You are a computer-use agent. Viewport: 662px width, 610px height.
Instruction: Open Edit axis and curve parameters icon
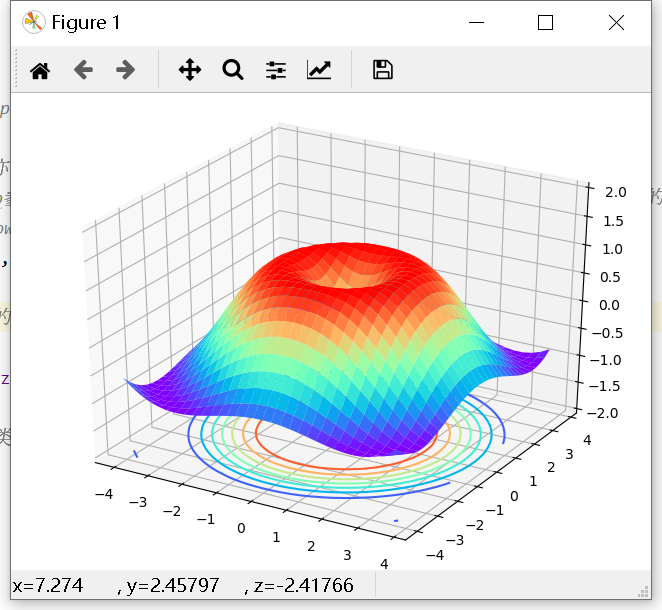(319, 70)
